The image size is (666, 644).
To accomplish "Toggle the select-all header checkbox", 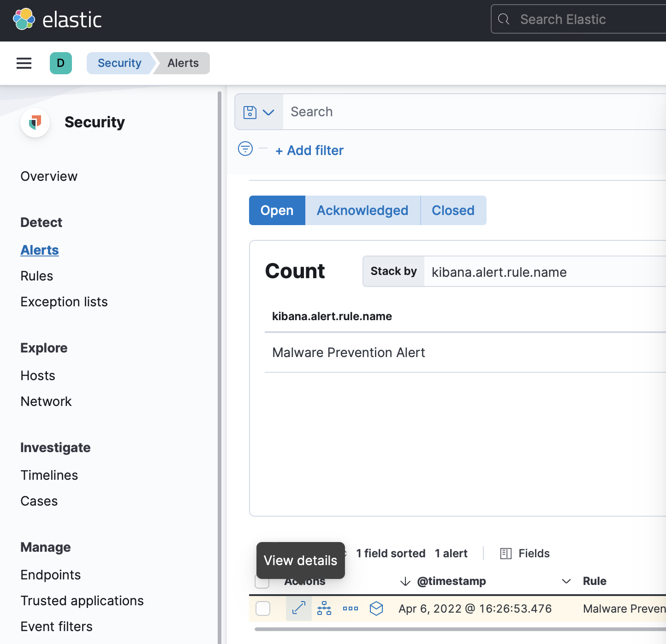I will coord(262,582).
